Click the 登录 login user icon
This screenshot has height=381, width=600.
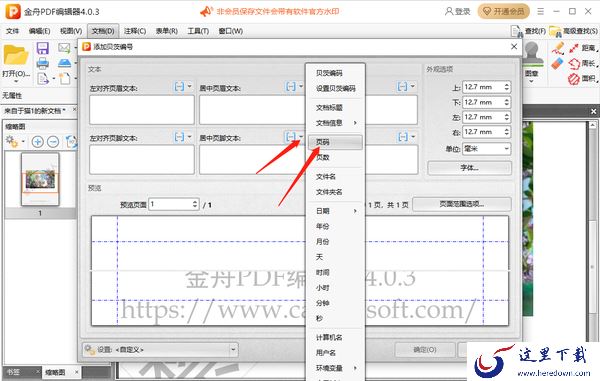coord(449,11)
